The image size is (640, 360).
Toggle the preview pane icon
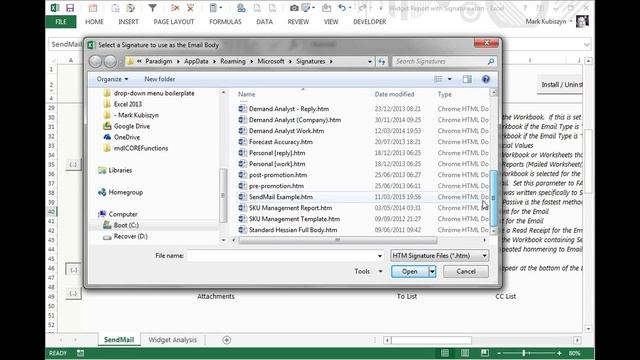point(467,79)
